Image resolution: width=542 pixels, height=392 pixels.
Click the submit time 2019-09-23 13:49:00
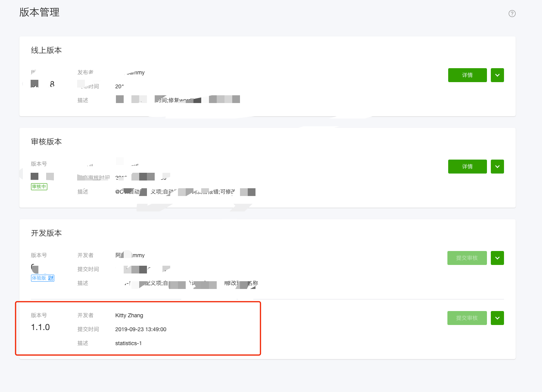[141, 329]
